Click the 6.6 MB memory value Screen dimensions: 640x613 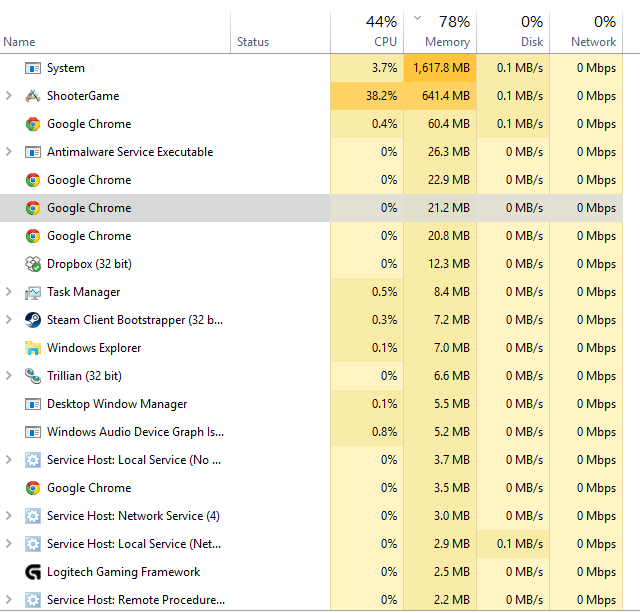(451, 376)
